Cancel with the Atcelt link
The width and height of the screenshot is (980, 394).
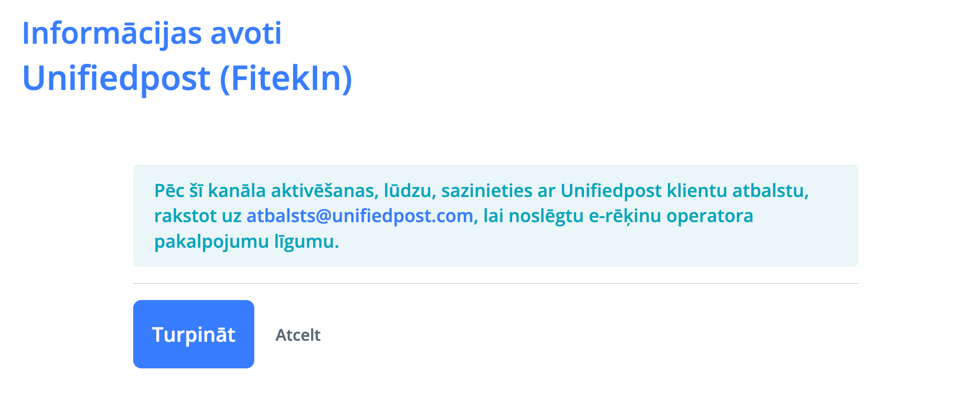click(x=298, y=335)
